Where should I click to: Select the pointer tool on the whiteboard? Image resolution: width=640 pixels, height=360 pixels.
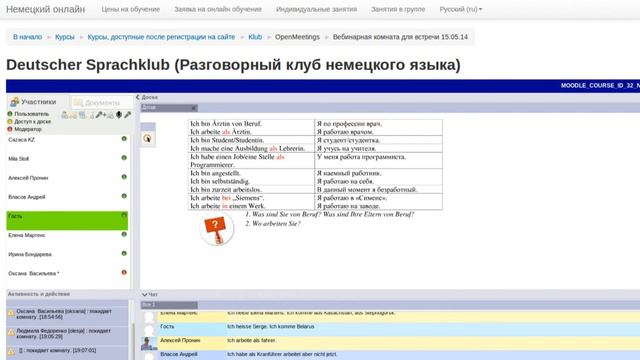coord(147,139)
